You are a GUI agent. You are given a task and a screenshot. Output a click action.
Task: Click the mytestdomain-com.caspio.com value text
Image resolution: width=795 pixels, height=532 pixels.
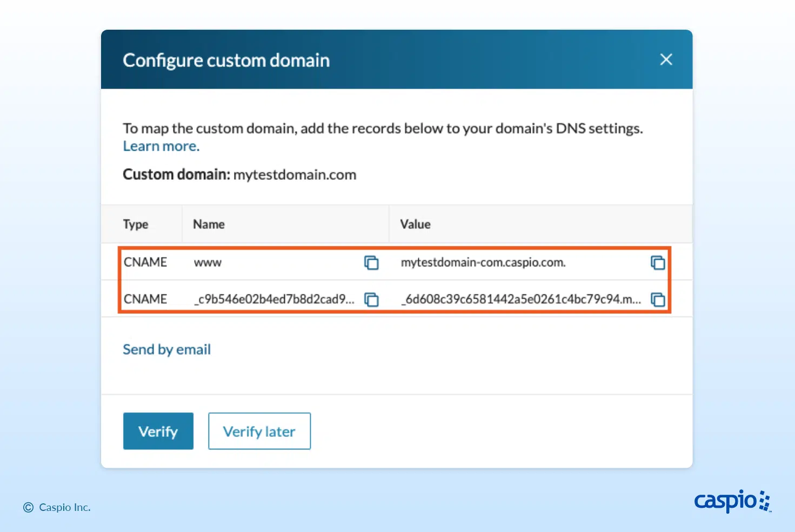(483, 262)
